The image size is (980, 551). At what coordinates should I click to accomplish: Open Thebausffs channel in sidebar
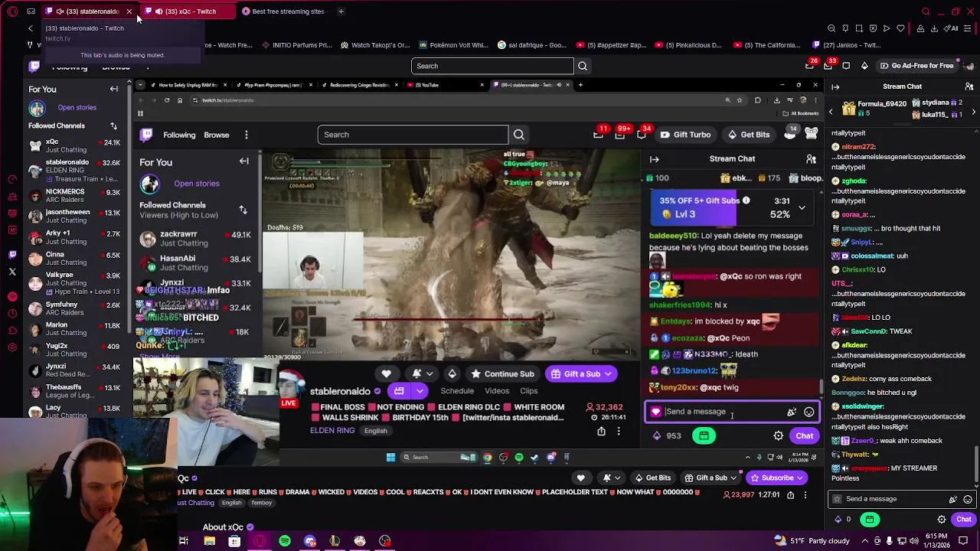coord(74,391)
